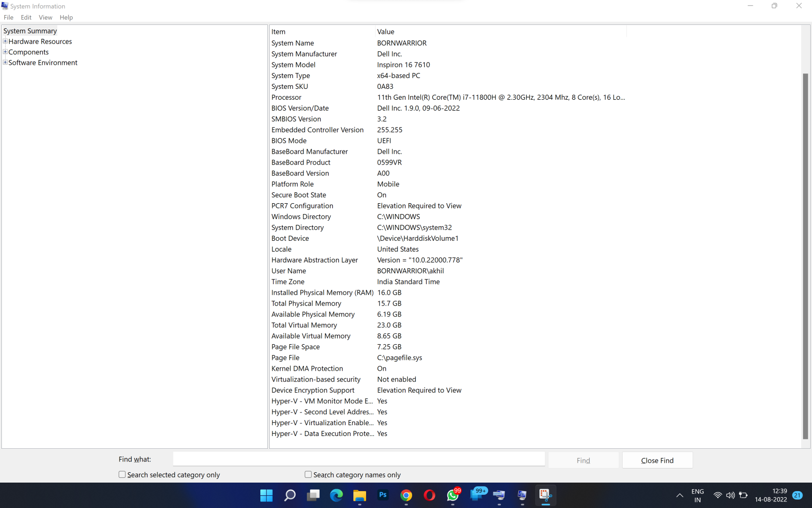Viewport: 812px width, 508px height.
Task: Select the Page File row
Action: pyautogui.click(x=448, y=358)
